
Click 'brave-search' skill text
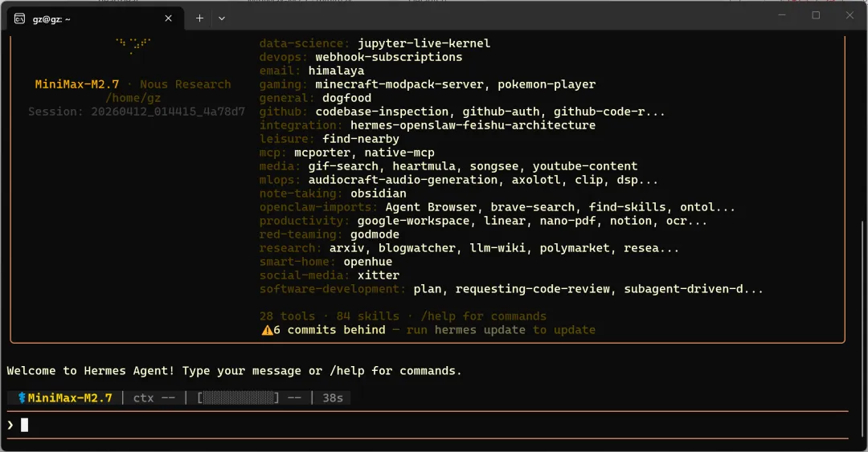(532, 207)
